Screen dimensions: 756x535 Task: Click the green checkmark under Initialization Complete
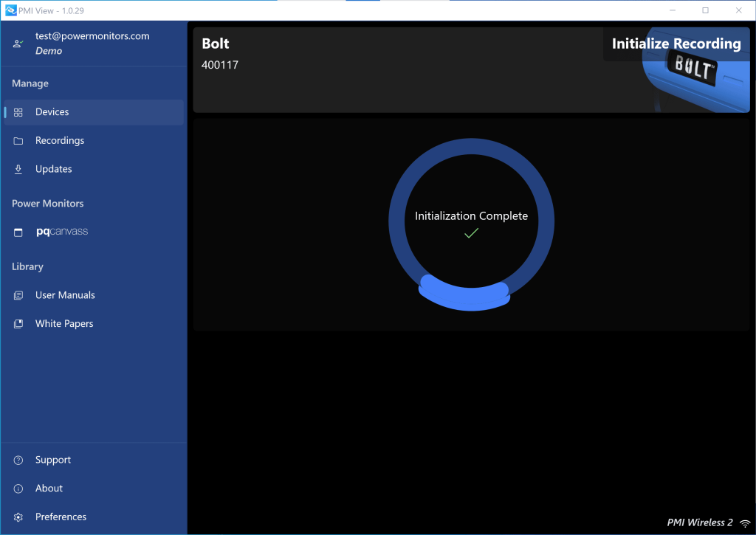point(471,233)
